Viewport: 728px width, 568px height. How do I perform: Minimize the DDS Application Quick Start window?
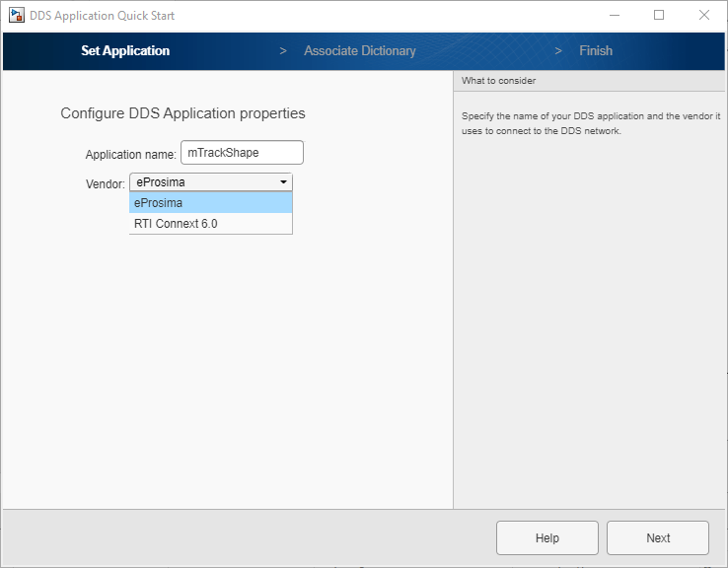[x=615, y=16]
